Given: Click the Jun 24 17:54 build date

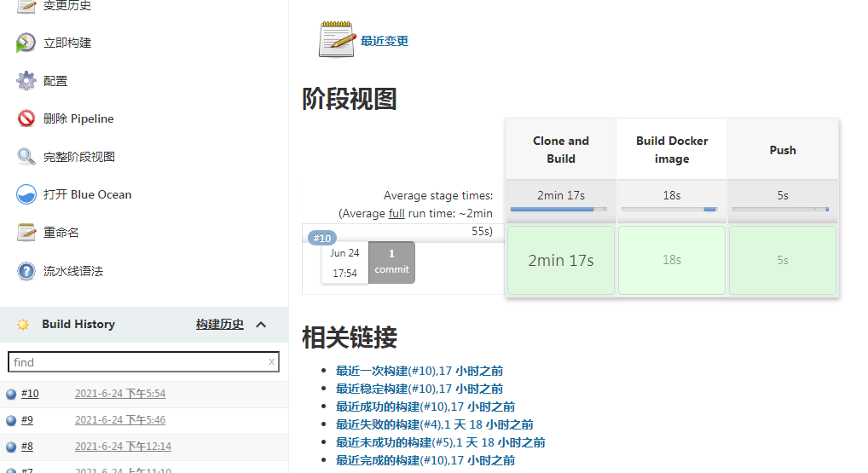Looking at the screenshot, I should pos(344,262).
